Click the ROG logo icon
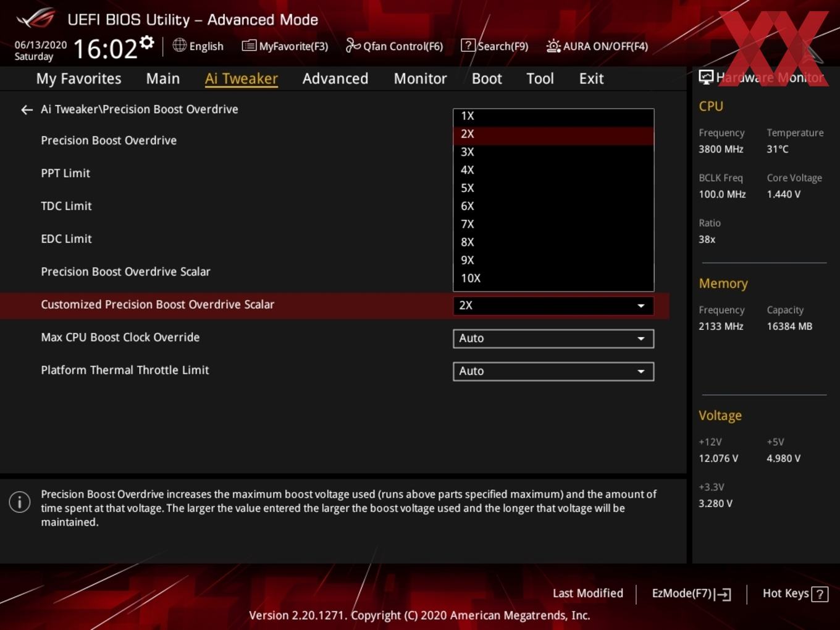The height and width of the screenshot is (630, 840). [x=36, y=19]
